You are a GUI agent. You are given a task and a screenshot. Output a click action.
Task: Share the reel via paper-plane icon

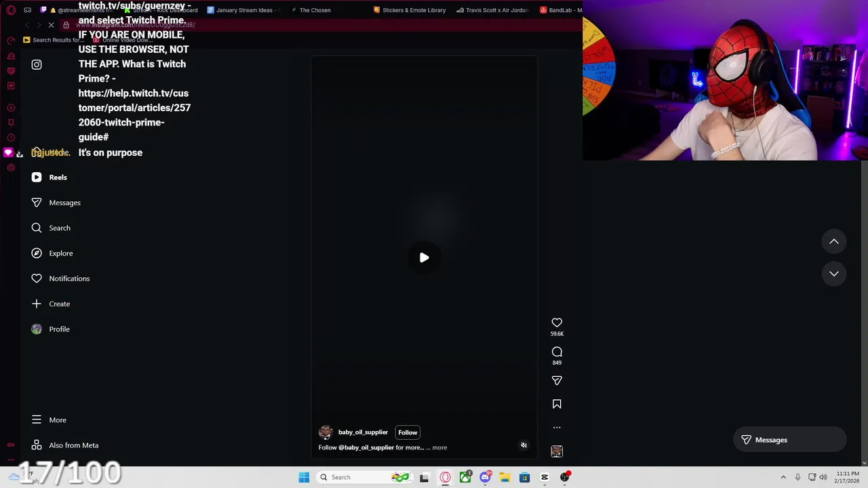(557, 380)
